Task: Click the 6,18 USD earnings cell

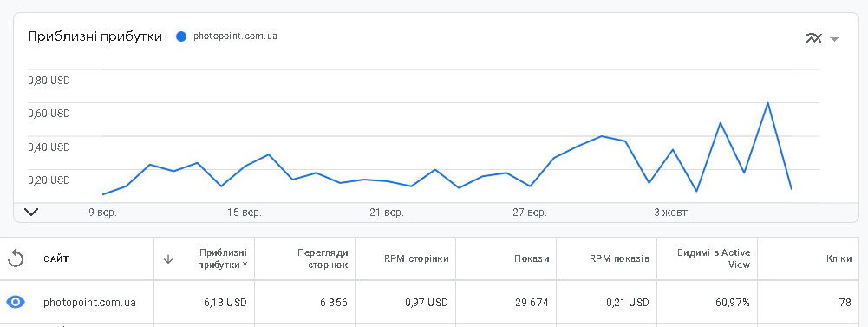Action: click(x=225, y=303)
